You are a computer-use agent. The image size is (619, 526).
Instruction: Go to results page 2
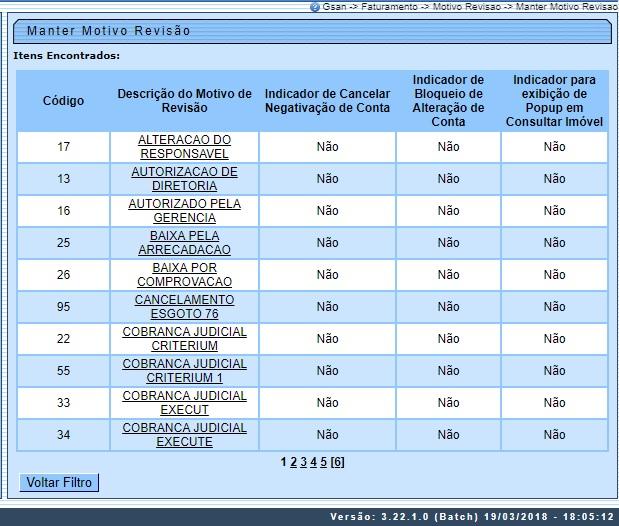pos(293,462)
